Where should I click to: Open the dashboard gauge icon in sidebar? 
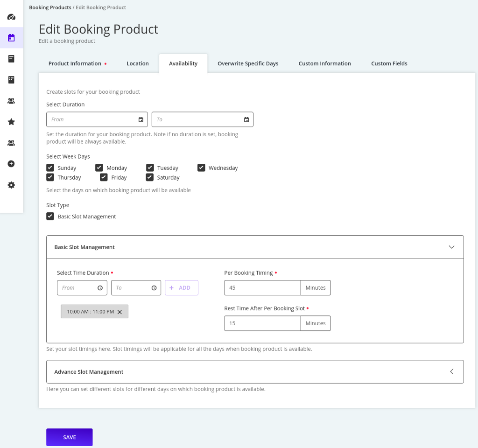[11, 17]
